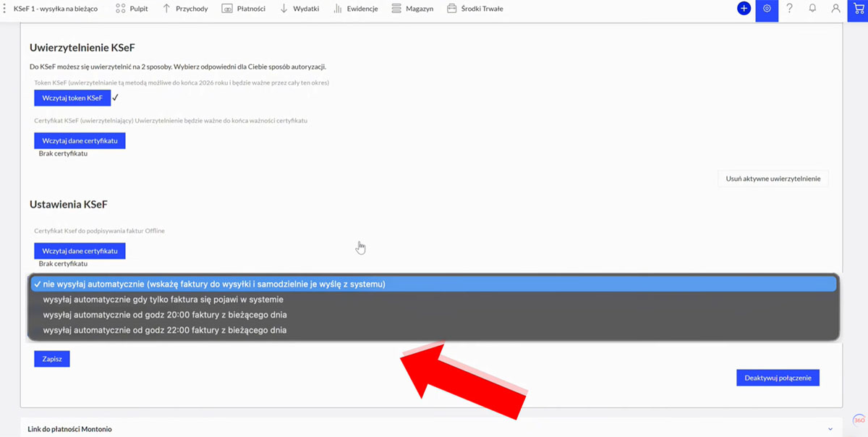This screenshot has height=437, width=868.
Task: Open the user account icon
Action: pos(835,9)
